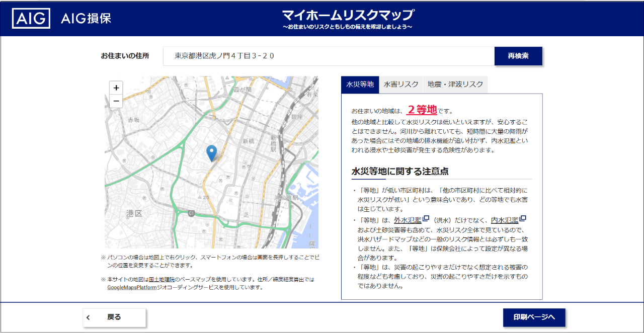Click the 港区 label on the map
The image size is (644, 333).
coord(134,214)
